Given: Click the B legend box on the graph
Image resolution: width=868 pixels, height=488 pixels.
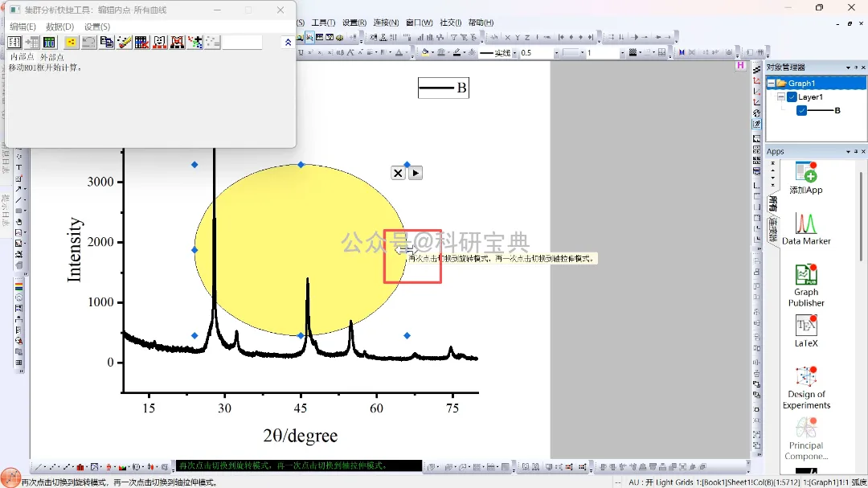Looking at the screenshot, I should (444, 88).
